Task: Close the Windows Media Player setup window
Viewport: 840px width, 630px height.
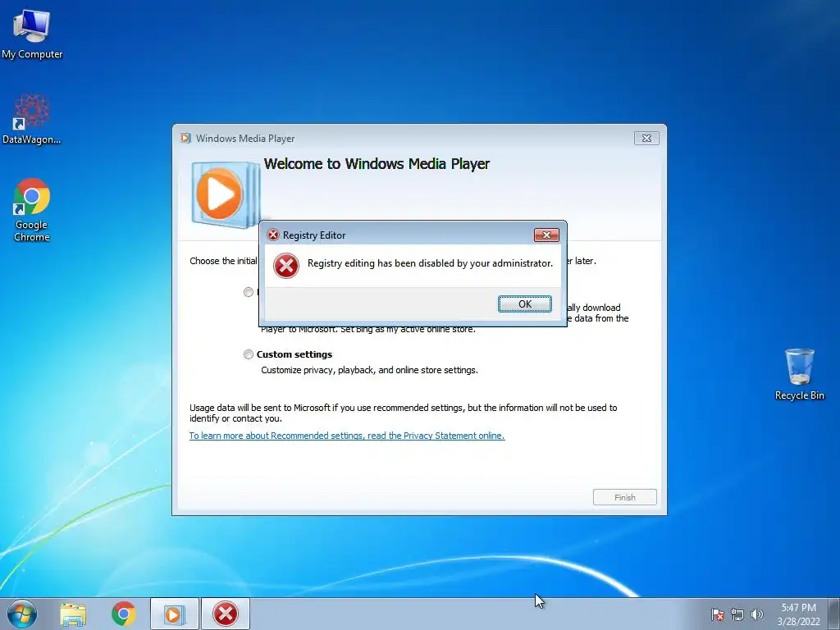Action: point(646,138)
